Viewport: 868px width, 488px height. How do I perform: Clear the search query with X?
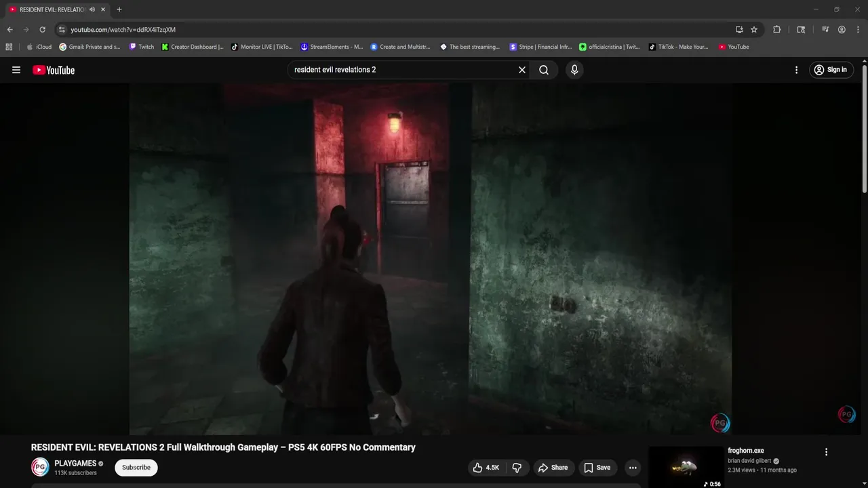[x=522, y=70]
